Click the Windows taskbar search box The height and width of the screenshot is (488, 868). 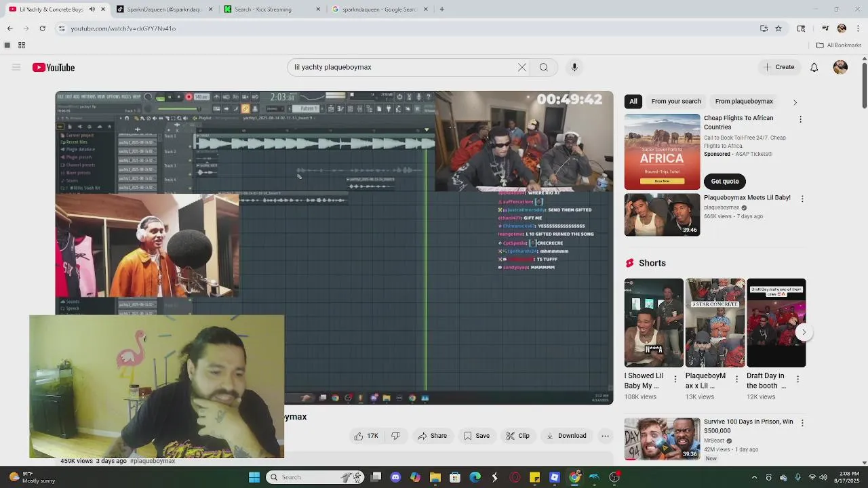(x=314, y=477)
